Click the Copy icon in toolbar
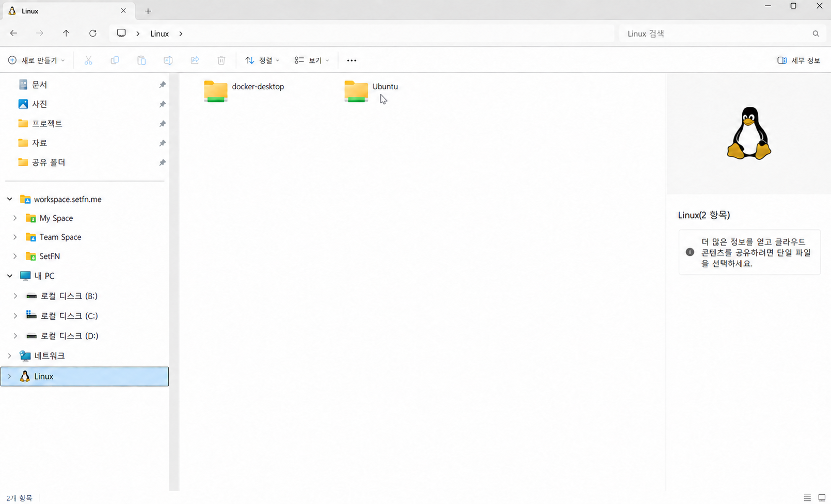 [x=115, y=60]
